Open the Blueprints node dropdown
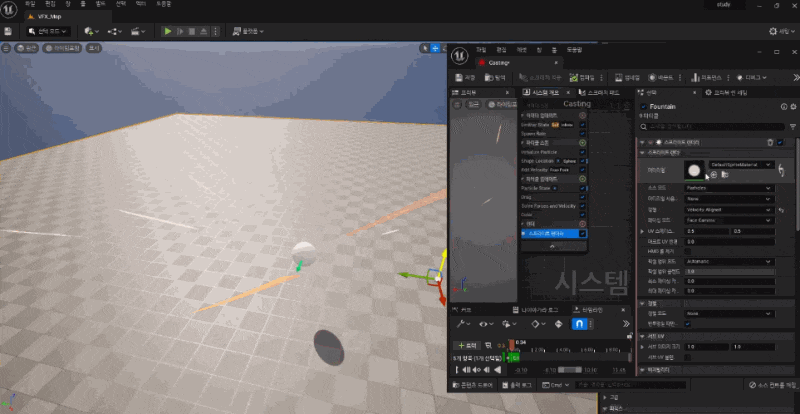 tap(115, 32)
